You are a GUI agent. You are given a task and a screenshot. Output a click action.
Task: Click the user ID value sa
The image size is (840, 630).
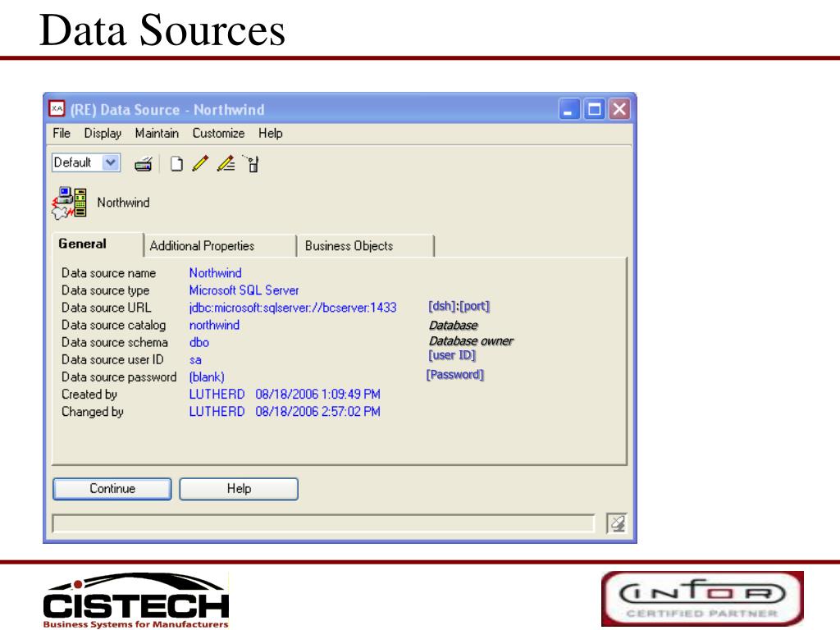[x=195, y=360]
